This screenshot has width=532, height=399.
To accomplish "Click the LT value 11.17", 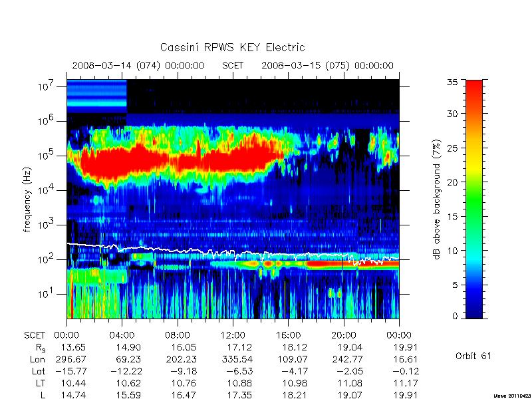I will [406, 384].
